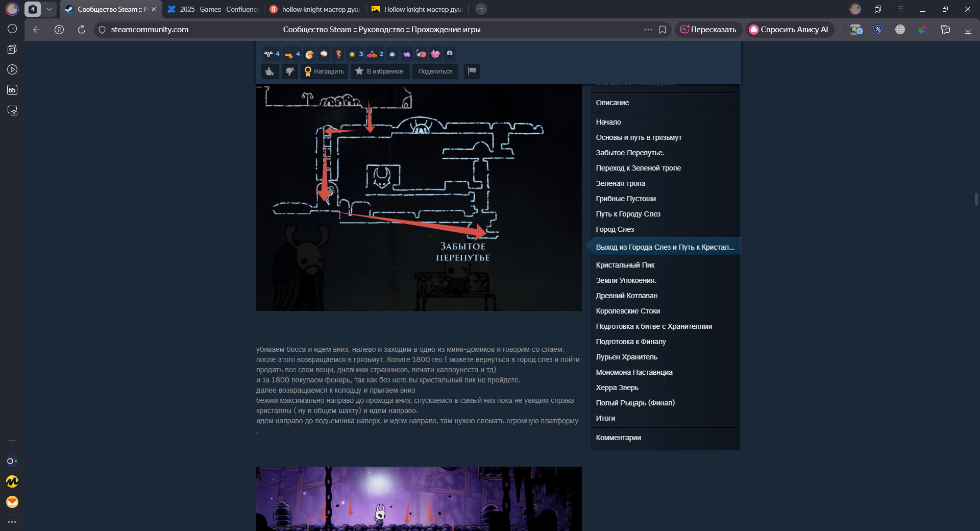Report the guide using the flag icon
This screenshot has width=980, height=531.
click(x=472, y=71)
